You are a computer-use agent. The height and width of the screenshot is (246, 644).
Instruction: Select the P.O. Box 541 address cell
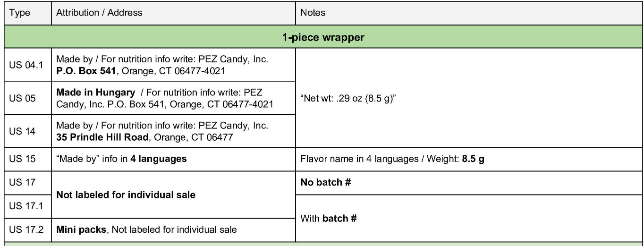coord(162,65)
